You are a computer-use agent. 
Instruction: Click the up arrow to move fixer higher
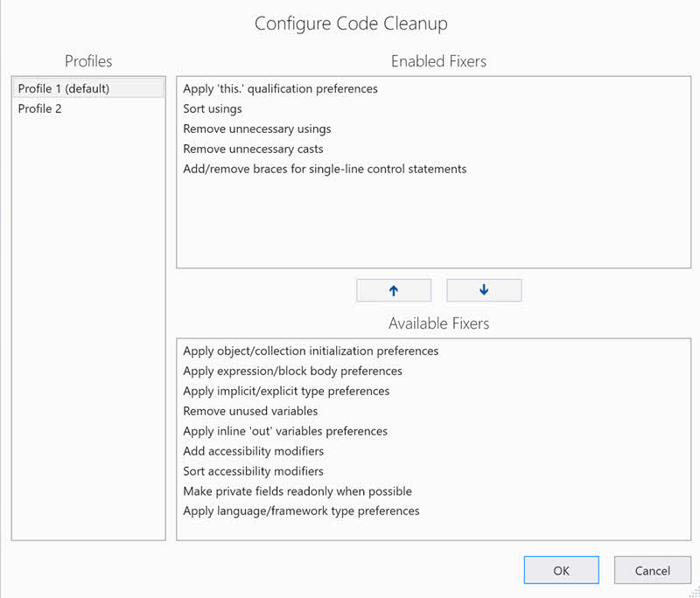pyautogui.click(x=394, y=289)
